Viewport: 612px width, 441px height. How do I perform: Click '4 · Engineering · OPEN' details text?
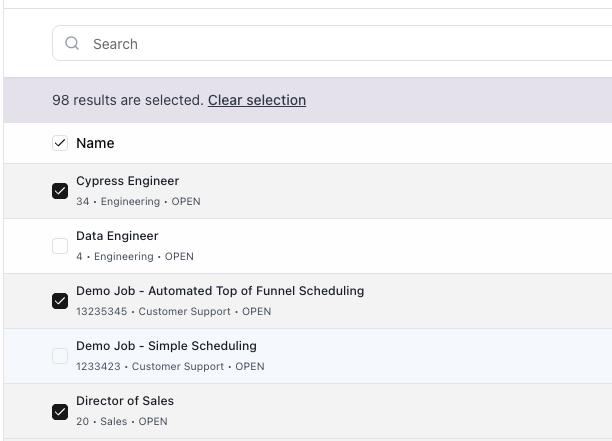click(135, 257)
